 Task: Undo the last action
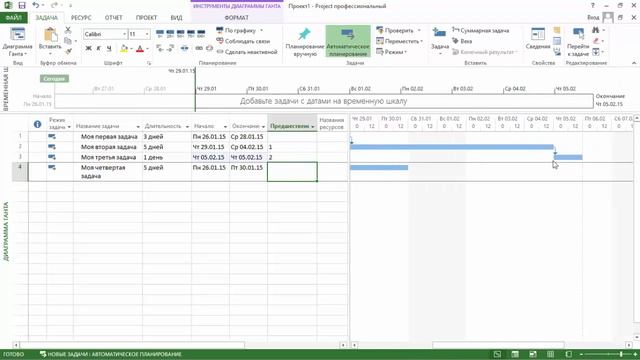point(36,6)
